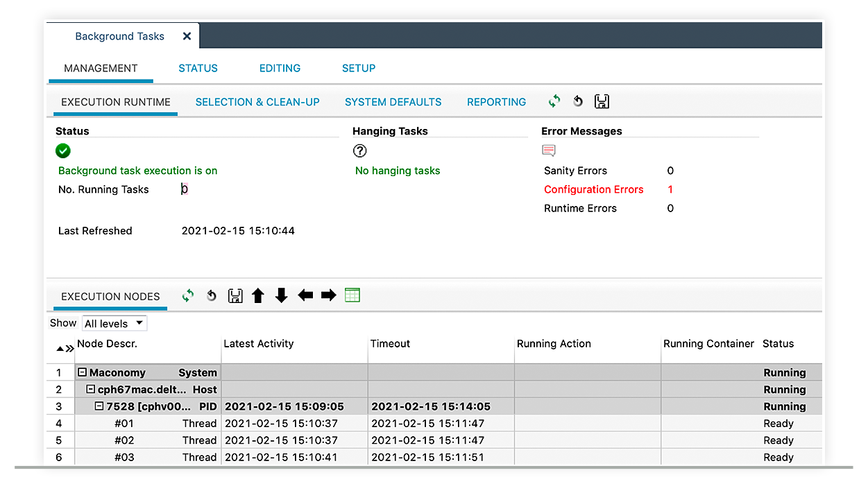Open the Show All levels dropdown
The width and height of the screenshot is (868, 484).
(x=114, y=323)
